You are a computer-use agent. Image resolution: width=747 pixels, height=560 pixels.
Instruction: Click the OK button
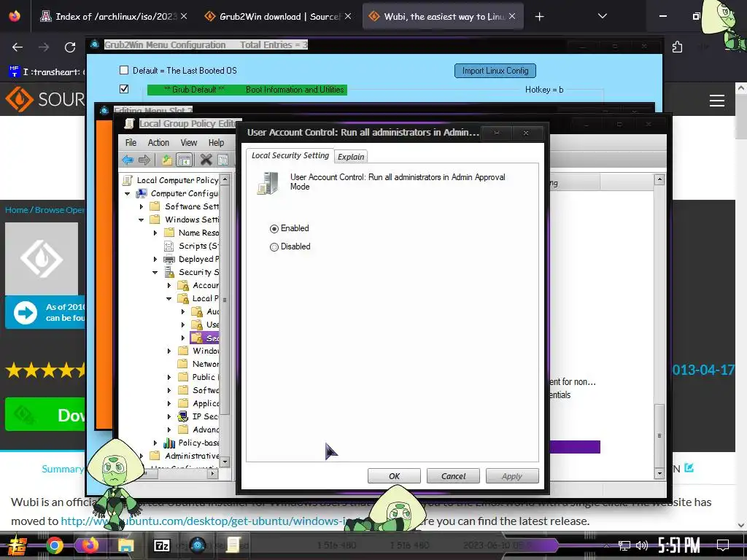394,476
